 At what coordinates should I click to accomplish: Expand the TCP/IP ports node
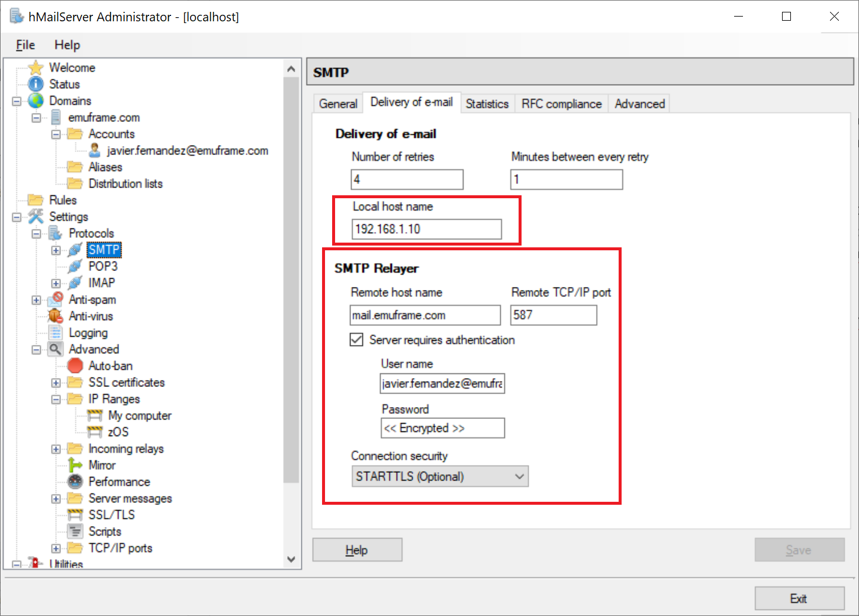[x=56, y=549]
